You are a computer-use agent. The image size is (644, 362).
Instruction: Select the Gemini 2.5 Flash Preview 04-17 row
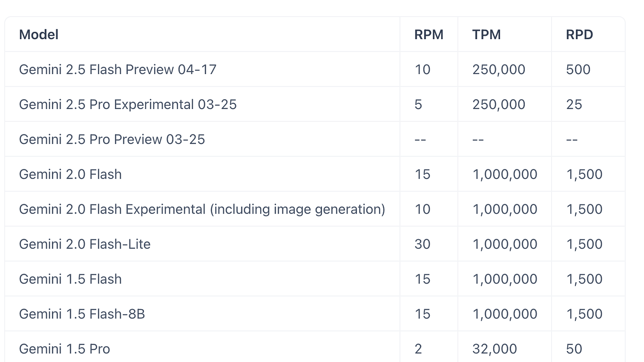(x=315, y=69)
